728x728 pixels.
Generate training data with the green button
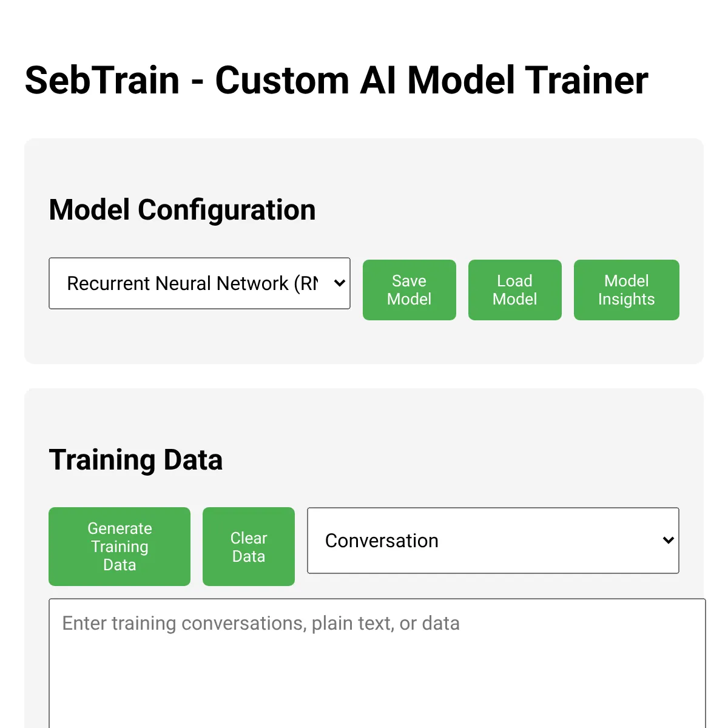pos(120,547)
